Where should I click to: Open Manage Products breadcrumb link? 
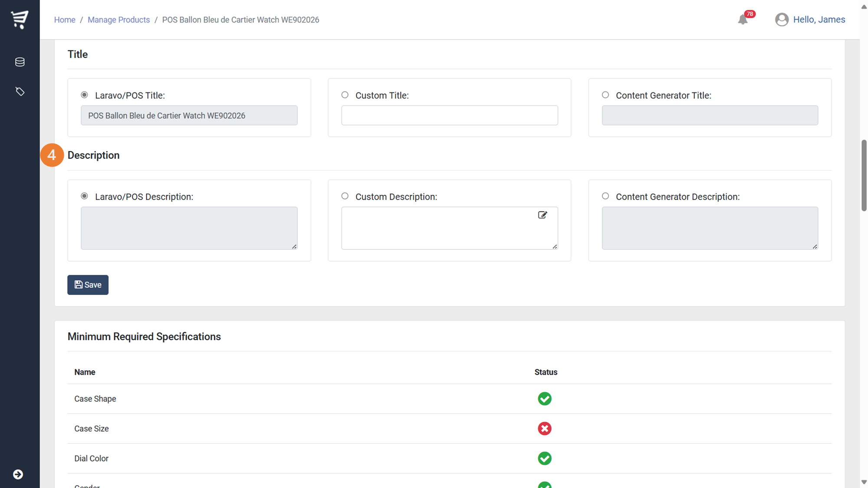point(118,20)
